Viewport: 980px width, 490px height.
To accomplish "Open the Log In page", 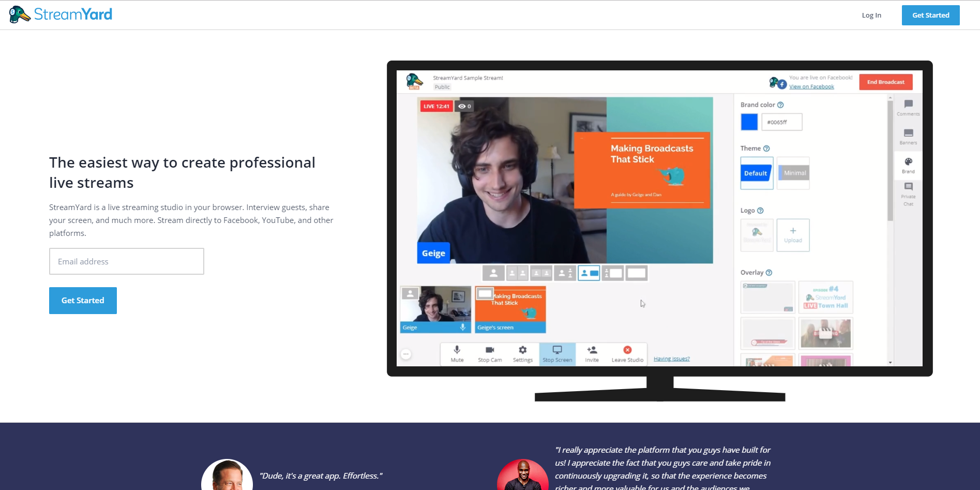I will click(871, 15).
